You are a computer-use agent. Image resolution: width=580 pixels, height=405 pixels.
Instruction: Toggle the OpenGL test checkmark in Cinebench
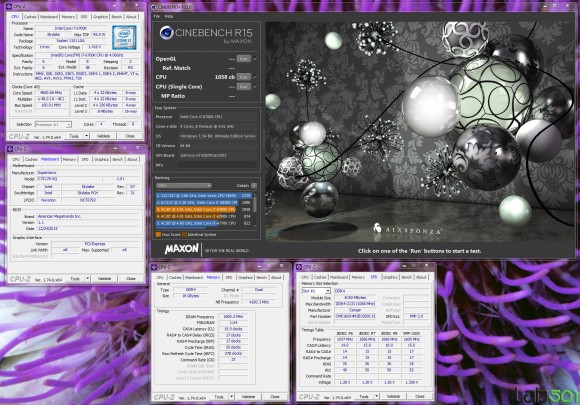click(255, 58)
